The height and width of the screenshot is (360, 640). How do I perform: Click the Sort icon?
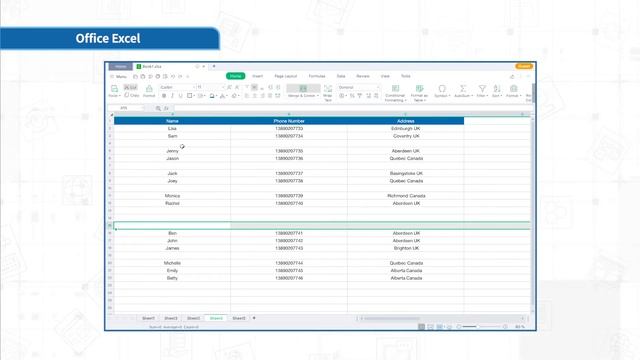coord(497,88)
